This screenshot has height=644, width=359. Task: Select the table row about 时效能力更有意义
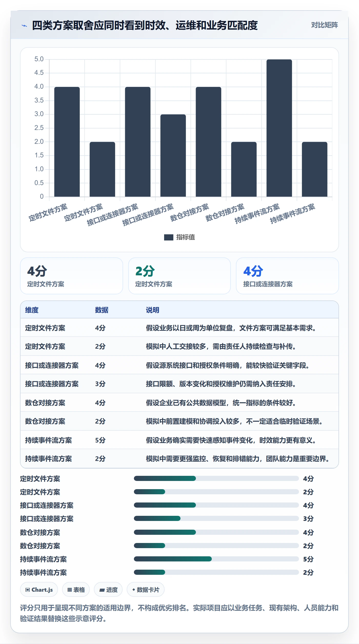[180, 440]
